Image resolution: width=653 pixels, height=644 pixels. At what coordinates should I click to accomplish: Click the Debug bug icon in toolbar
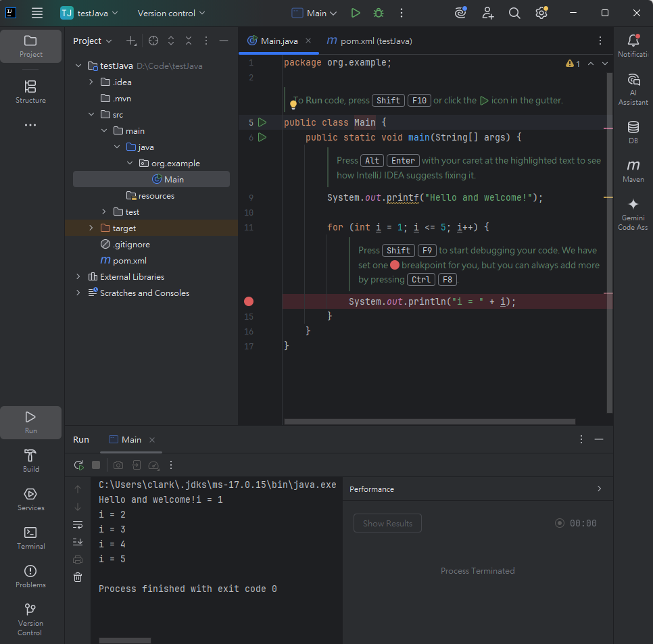[378, 13]
